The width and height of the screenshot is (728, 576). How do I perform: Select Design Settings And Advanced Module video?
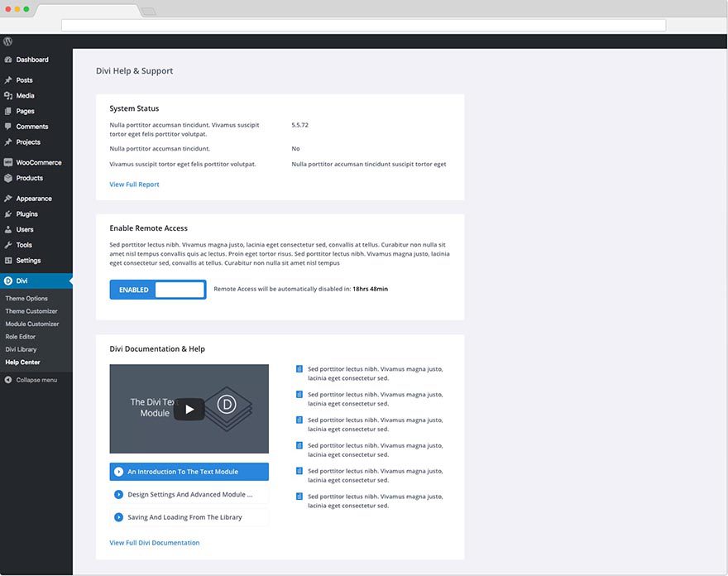tap(189, 494)
